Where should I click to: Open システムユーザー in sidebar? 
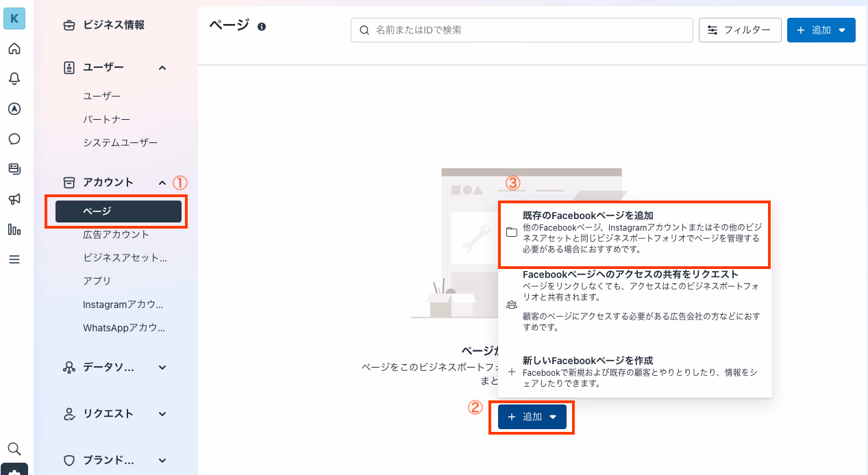pyautogui.click(x=120, y=143)
